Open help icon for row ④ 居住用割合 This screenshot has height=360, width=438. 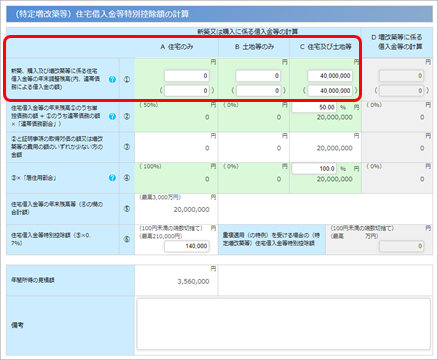point(112,178)
